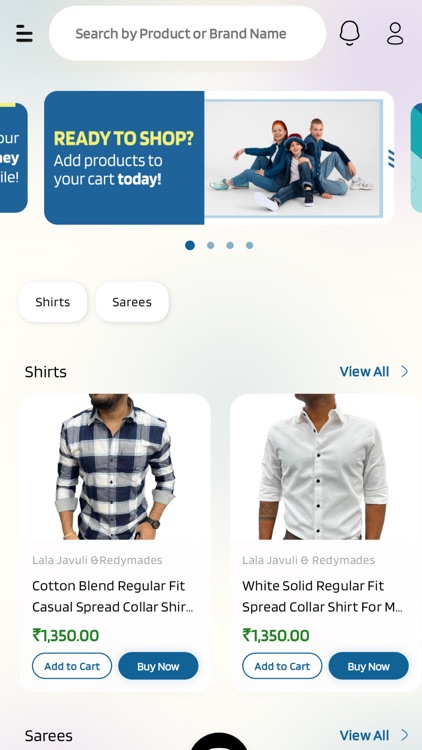Image resolution: width=422 pixels, height=750 pixels.
Task: Add white solid shirt to cart
Action: click(x=282, y=666)
